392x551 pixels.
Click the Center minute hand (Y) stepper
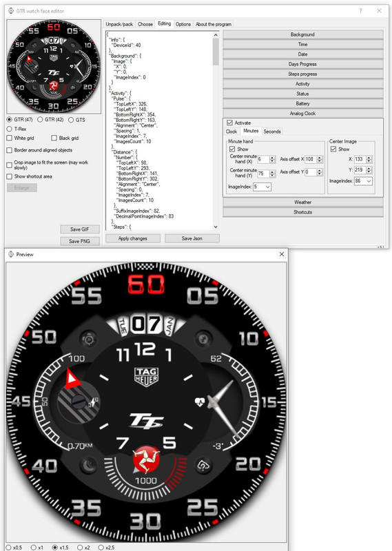point(272,174)
